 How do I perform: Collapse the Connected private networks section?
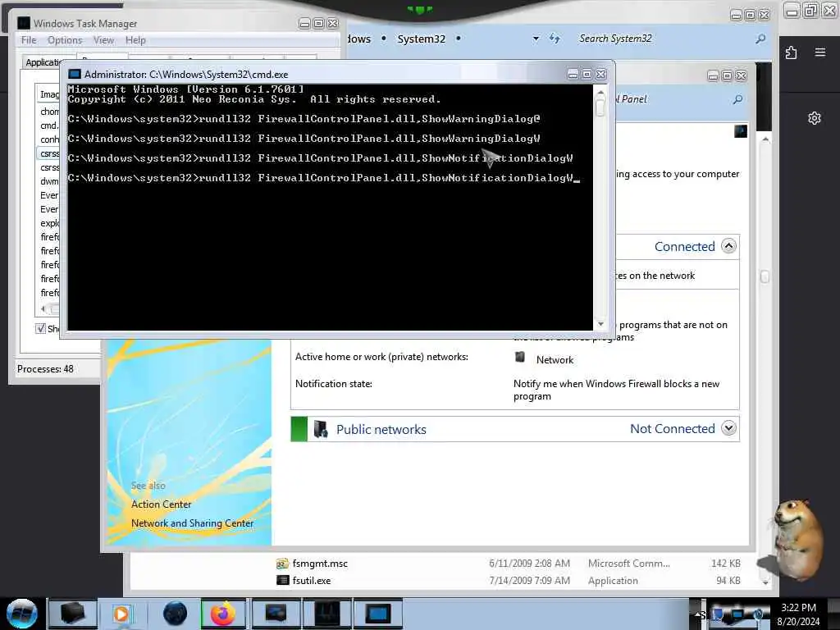pyautogui.click(x=728, y=246)
